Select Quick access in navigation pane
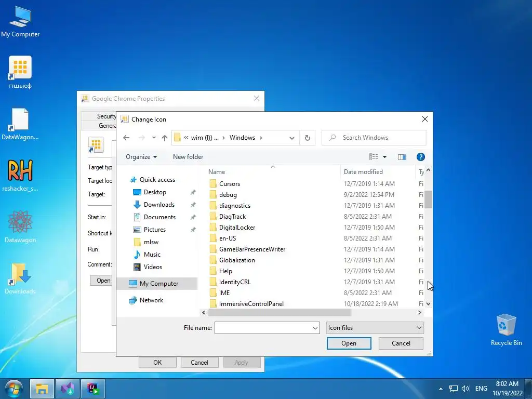The height and width of the screenshot is (399, 532). point(157,180)
